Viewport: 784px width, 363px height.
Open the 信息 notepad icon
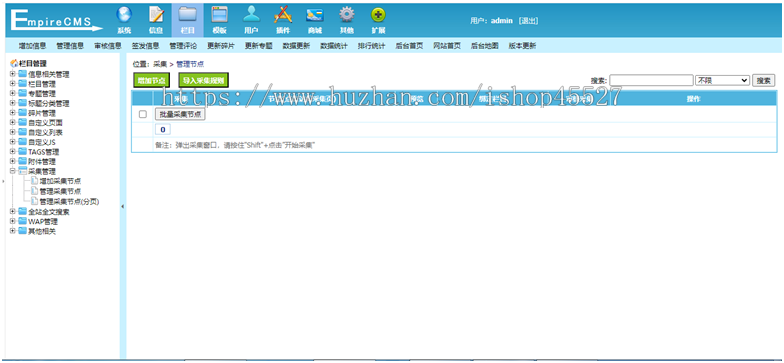click(156, 16)
